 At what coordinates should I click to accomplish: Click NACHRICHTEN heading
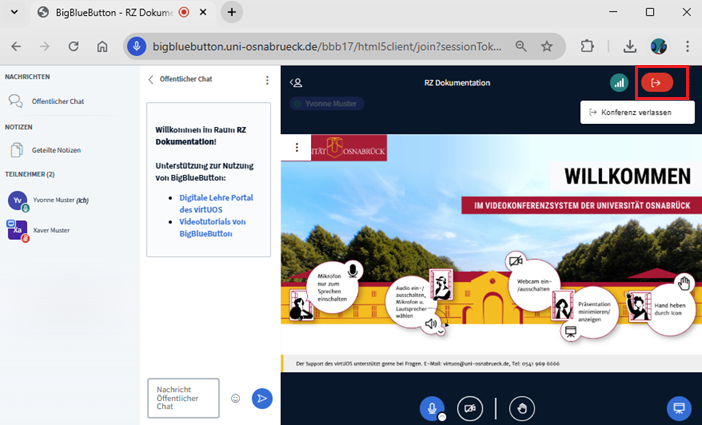[27, 77]
